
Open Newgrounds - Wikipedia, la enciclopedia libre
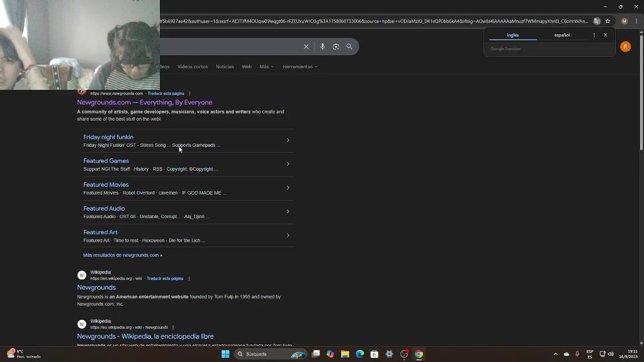[145, 336]
